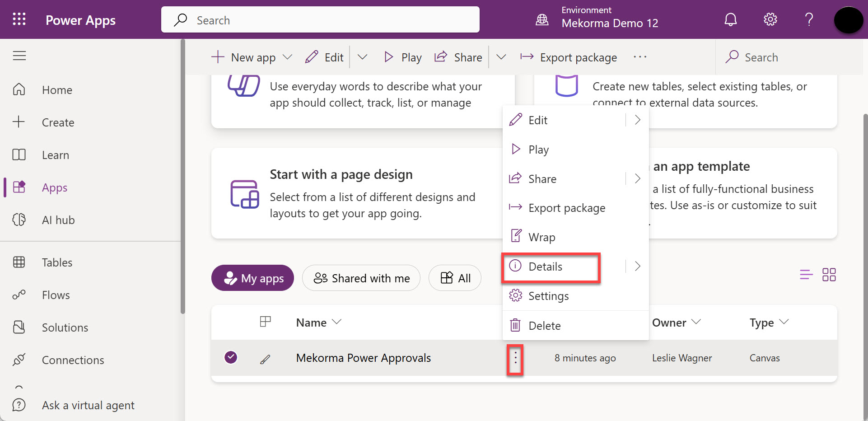Open more commands ellipsis on Mekorma Power Approvals
The width and height of the screenshot is (868, 421).
coord(515,359)
